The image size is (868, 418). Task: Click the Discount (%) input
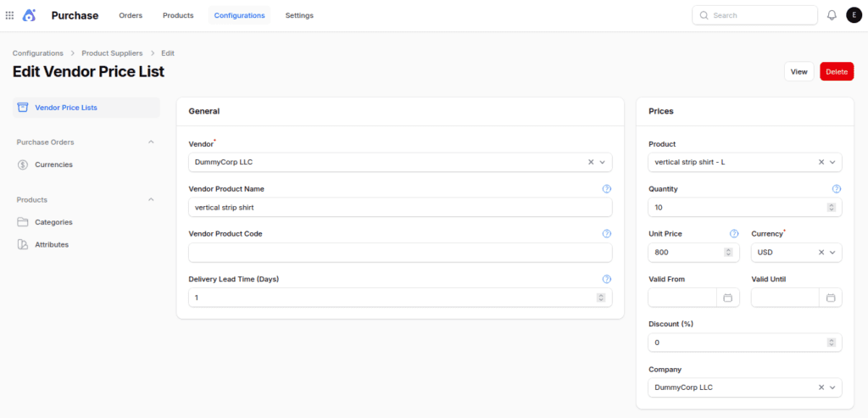click(745, 343)
